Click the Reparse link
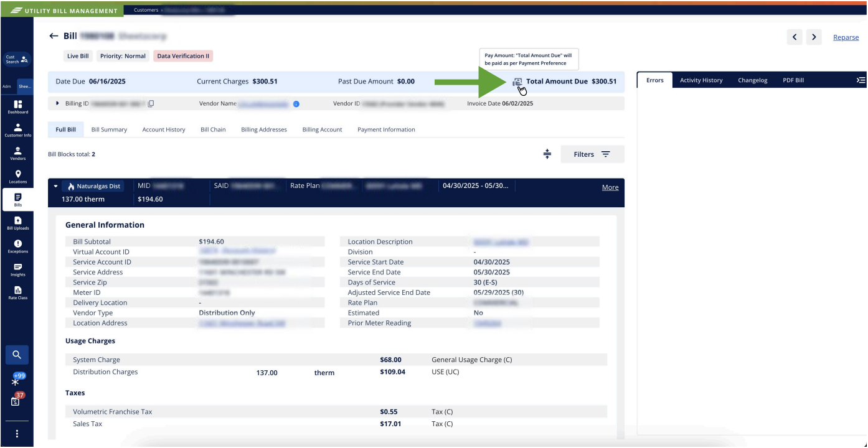Image resolution: width=868 pixels, height=448 pixels. pos(846,38)
